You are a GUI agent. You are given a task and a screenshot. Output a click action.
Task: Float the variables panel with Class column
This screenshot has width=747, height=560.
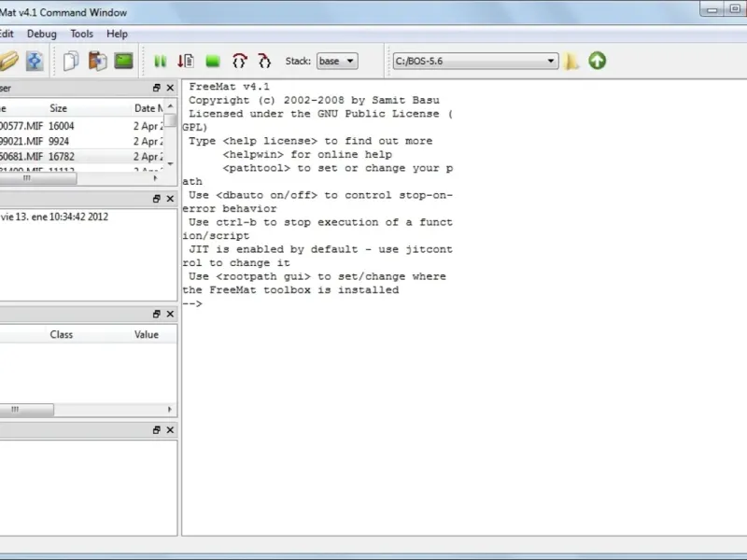156,314
